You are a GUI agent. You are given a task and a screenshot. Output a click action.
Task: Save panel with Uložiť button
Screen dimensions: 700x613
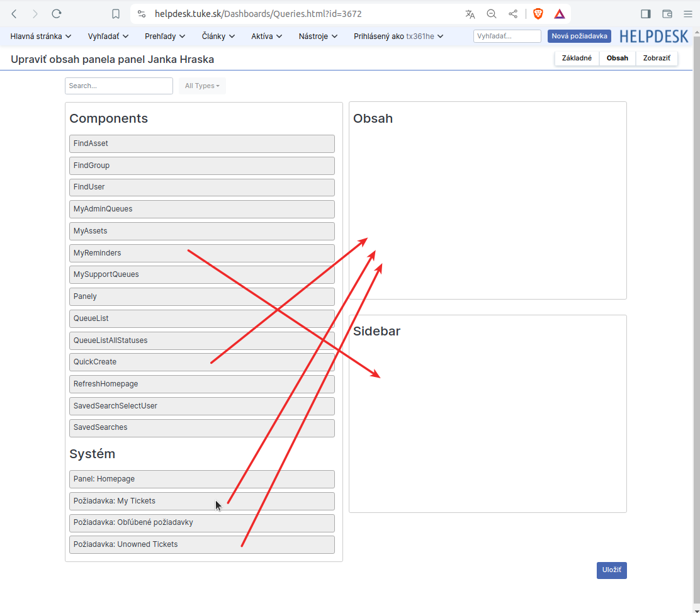(611, 570)
